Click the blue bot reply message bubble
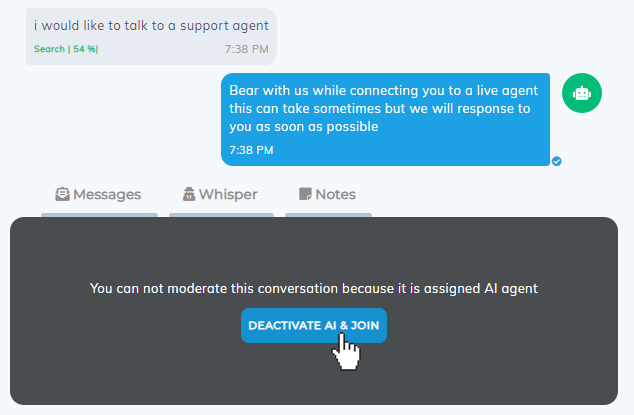The width and height of the screenshot is (634, 415). [x=385, y=119]
